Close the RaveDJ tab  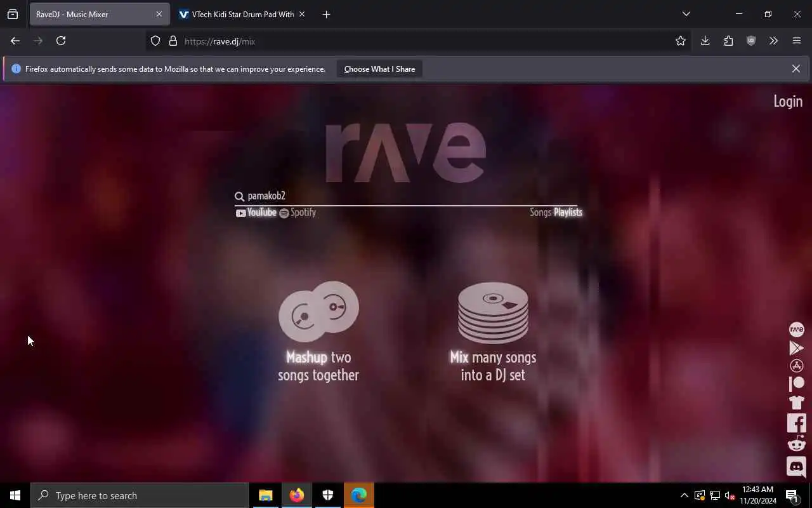point(159,14)
